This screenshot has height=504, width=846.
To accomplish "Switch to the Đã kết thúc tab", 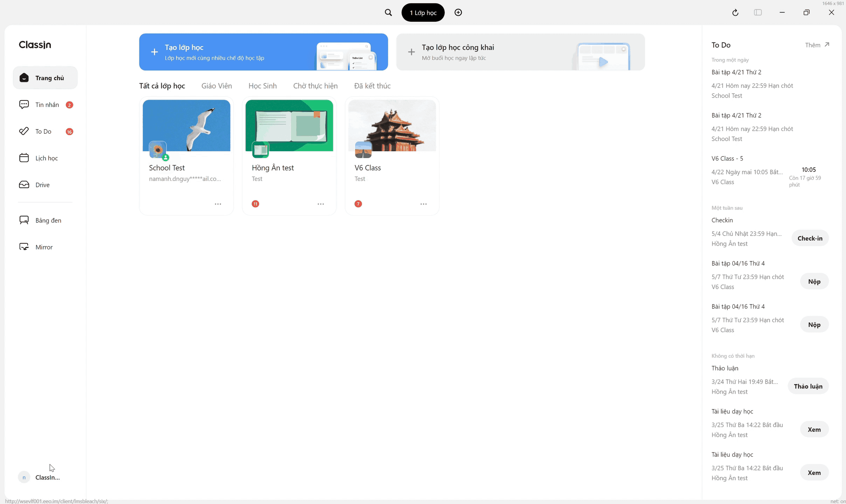I will pos(372,86).
